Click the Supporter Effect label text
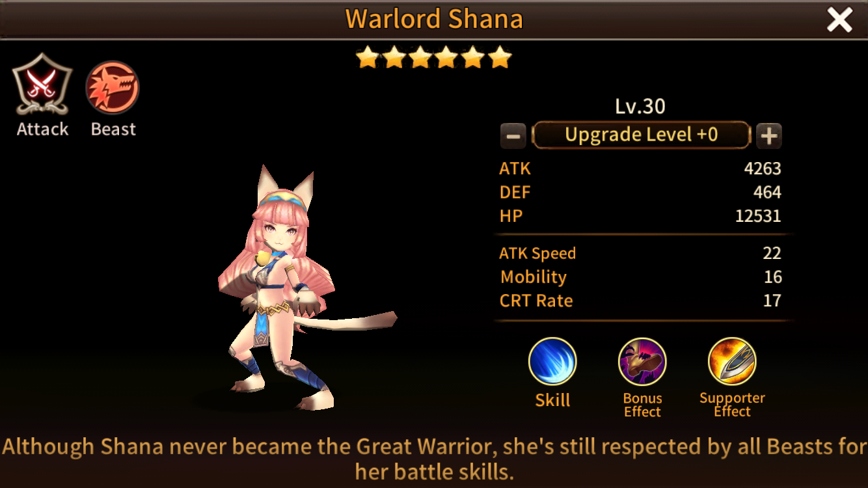The width and height of the screenshot is (868, 488). (x=732, y=405)
